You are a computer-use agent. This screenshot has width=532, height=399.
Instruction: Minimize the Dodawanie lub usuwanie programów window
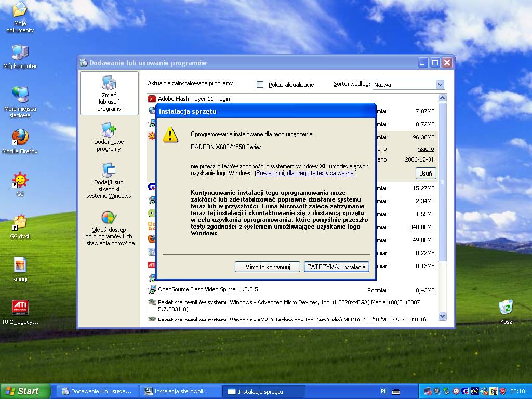pos(423,63)
